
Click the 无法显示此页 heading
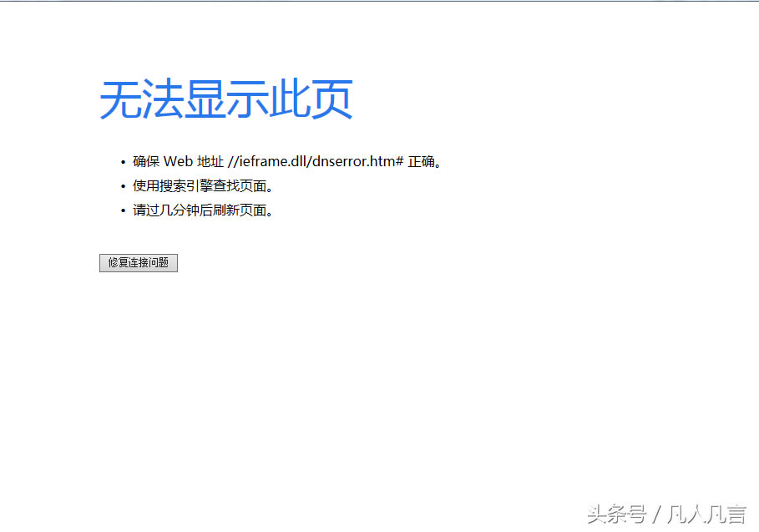tap(226, 100)
